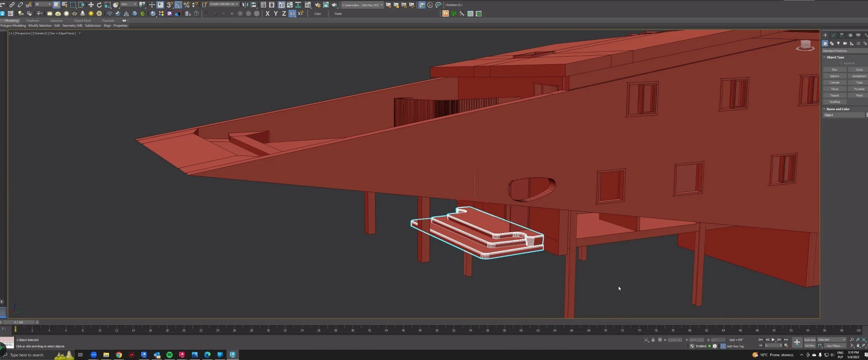Toggle Angle Snap in the toolbar
Image resolution: width=868 pixels, height=360 pixels.
point(178,5)
